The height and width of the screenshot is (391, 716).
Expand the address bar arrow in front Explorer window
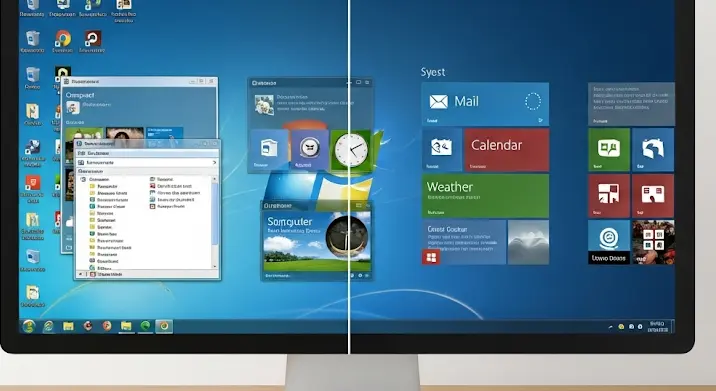[214, 163]
